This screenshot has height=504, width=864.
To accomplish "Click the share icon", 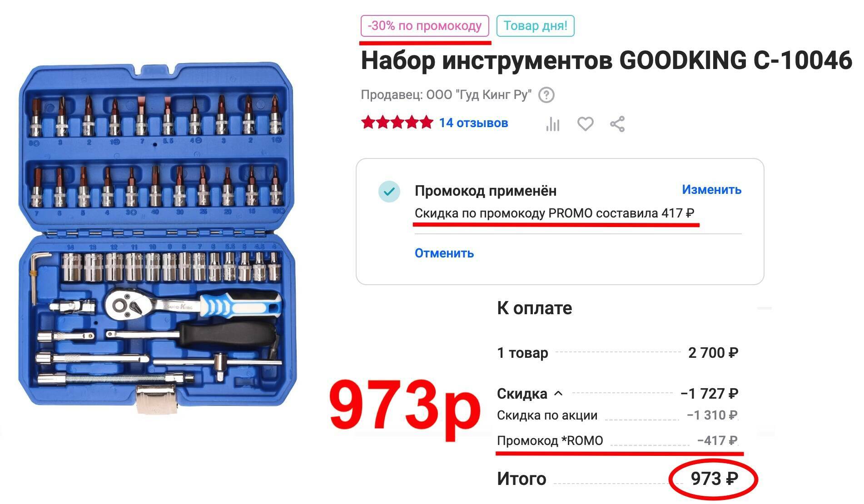I will [x=617, y=124].
